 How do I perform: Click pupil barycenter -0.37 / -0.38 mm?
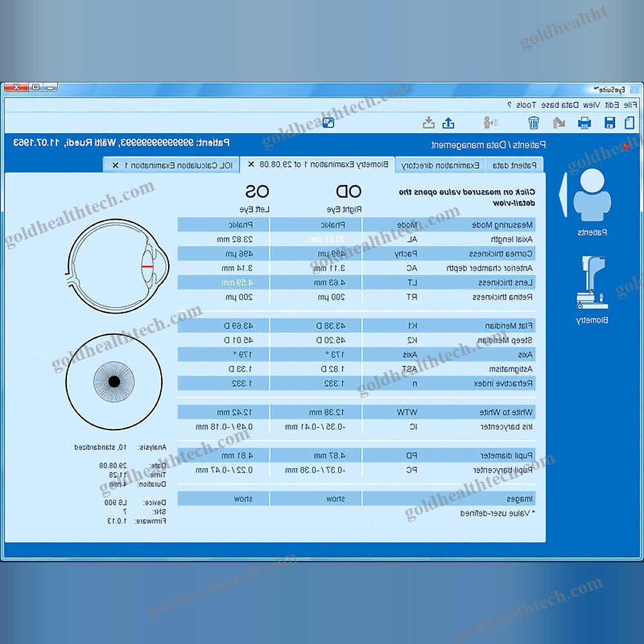pyautogui.click(x=316, y=470)
